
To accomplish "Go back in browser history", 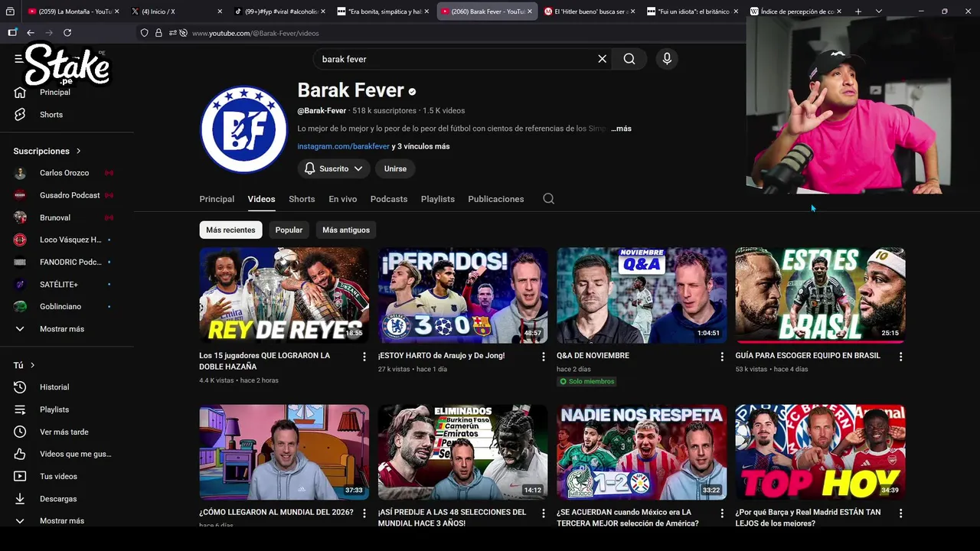I will pyautogui.click(x=31, y=33).
